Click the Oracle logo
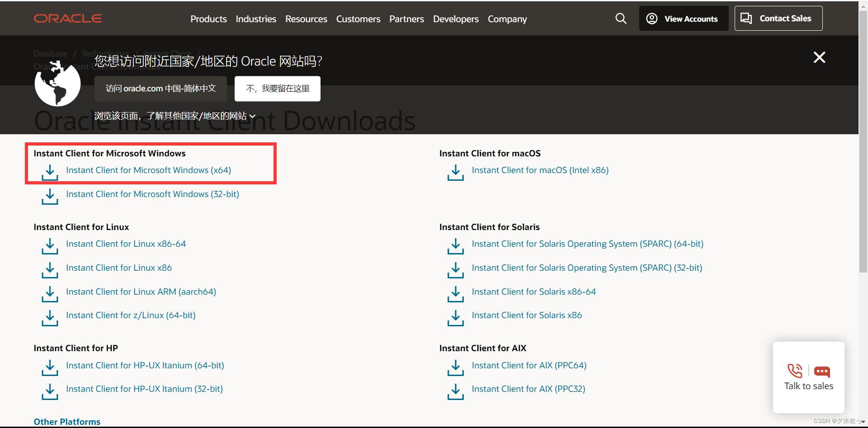868x428 pixels. (68, 18)
